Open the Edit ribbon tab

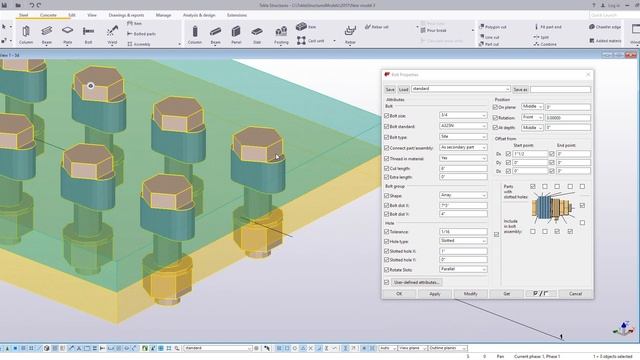[72, 15]
